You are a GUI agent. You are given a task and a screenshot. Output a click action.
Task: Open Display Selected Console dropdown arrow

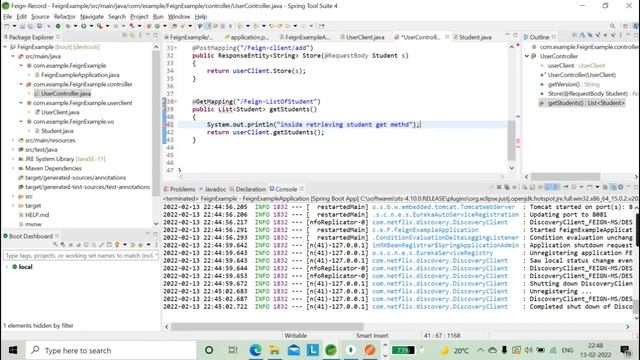click(581, 187)
